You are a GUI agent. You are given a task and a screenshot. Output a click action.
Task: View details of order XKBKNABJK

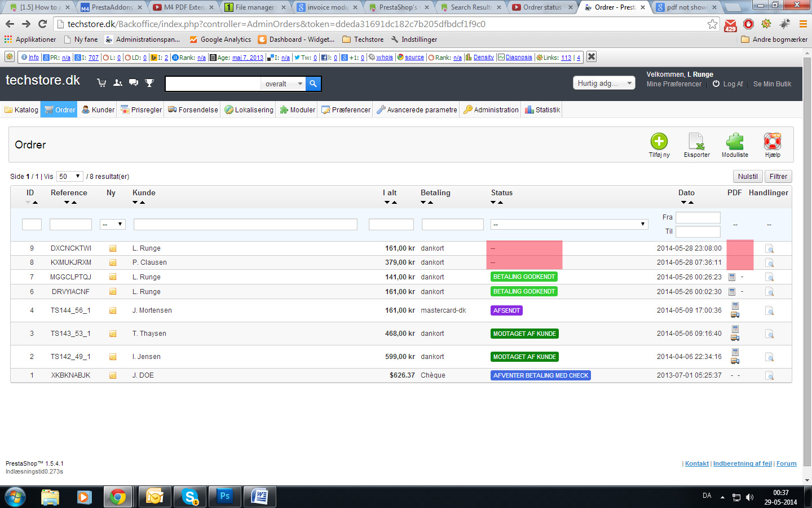point(769,375)
